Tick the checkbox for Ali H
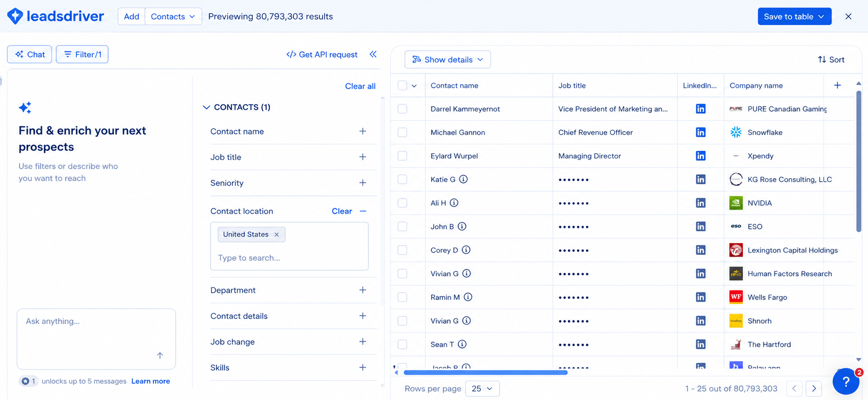The image size is (868, 400). point(402,203)
